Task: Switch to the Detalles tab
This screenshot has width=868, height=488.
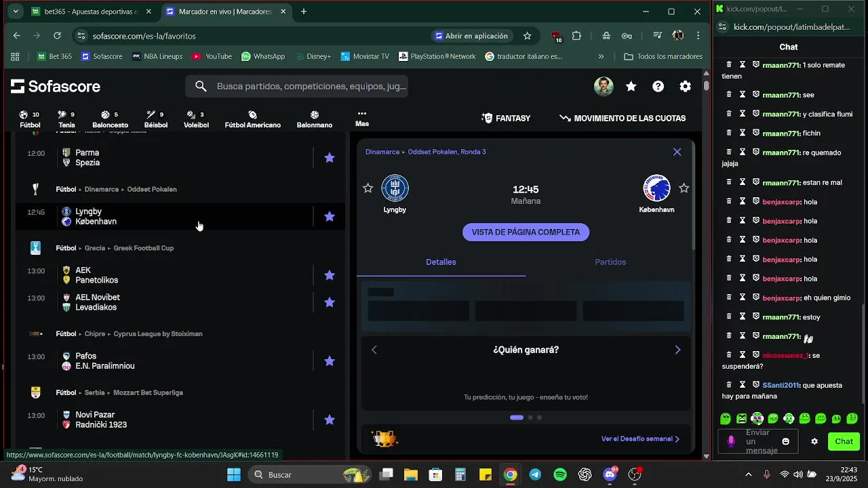Action: click(441, 262)
